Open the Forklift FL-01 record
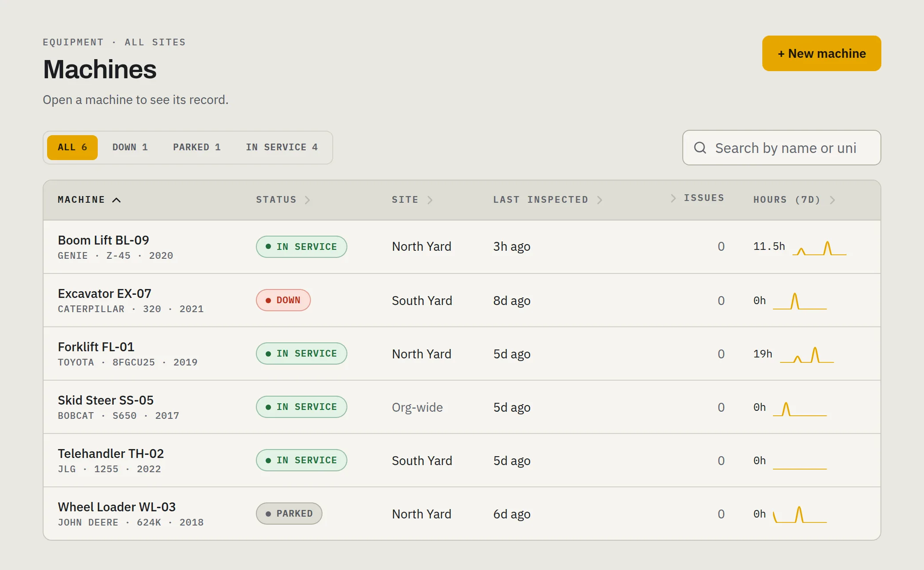This screenshot has width=924, height=570. 462,353
